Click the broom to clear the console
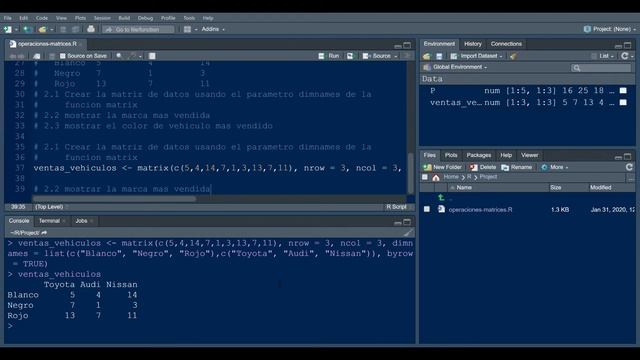The width and height of the screenshot is (640, 360). click(x=408, y=233)
